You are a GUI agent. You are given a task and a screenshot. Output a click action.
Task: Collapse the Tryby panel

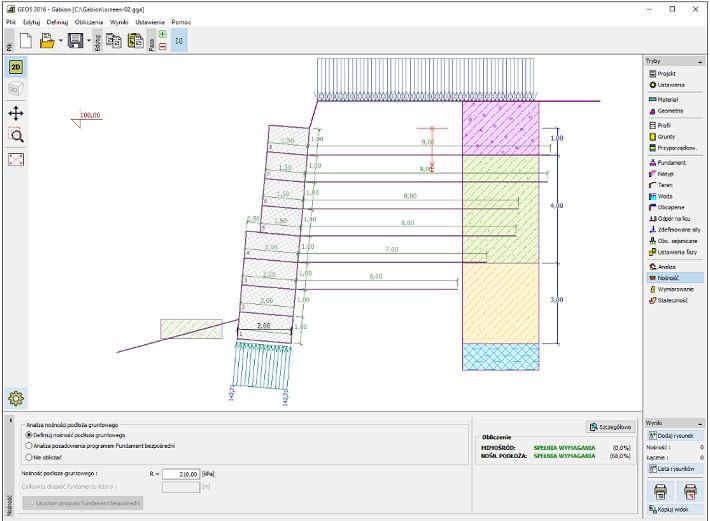(x=700, y=61)
